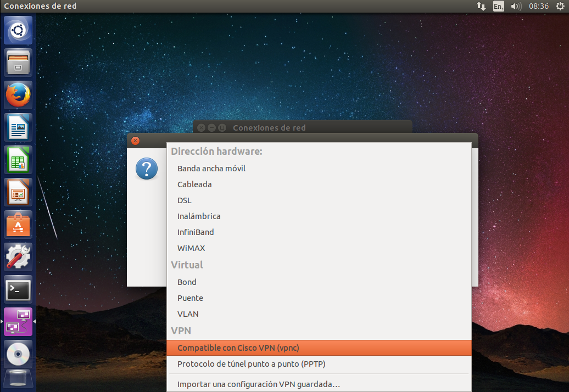Select Bond virtual connection

(319, 282)
